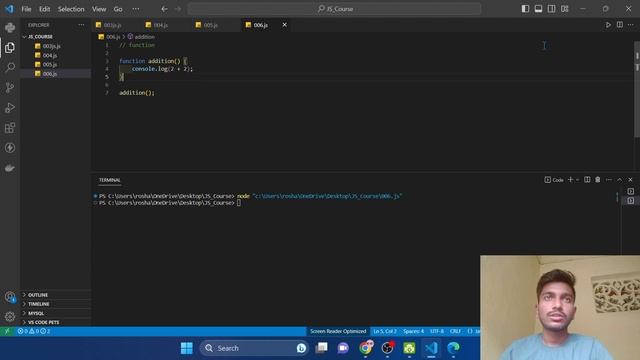This screenshot has height=360, width=640.
Task: Create a new terminal with plus icon
Action: [571, 180]
